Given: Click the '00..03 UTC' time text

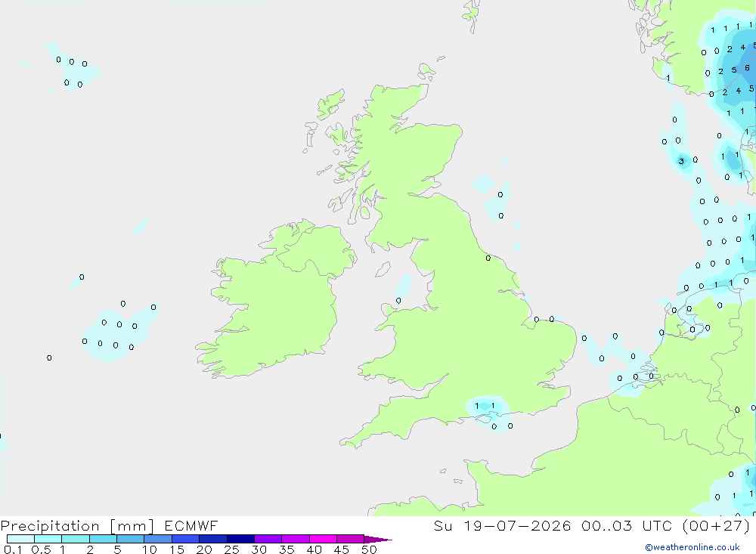Looking at the screenshot, I should pos(627,525).
